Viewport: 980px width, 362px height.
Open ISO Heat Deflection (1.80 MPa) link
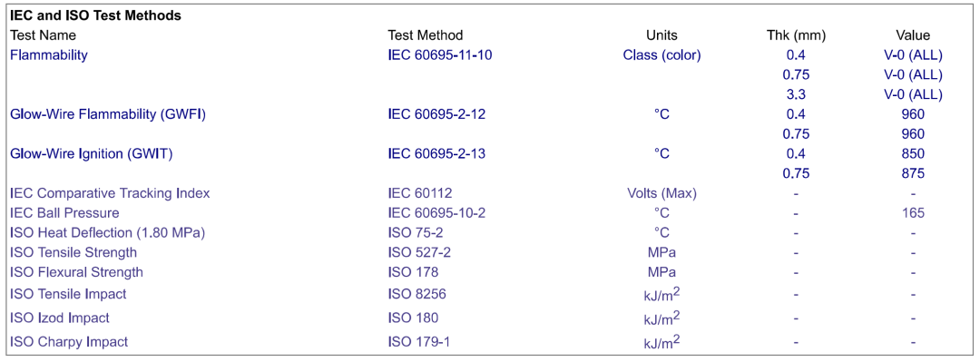(x=107, y=233)
